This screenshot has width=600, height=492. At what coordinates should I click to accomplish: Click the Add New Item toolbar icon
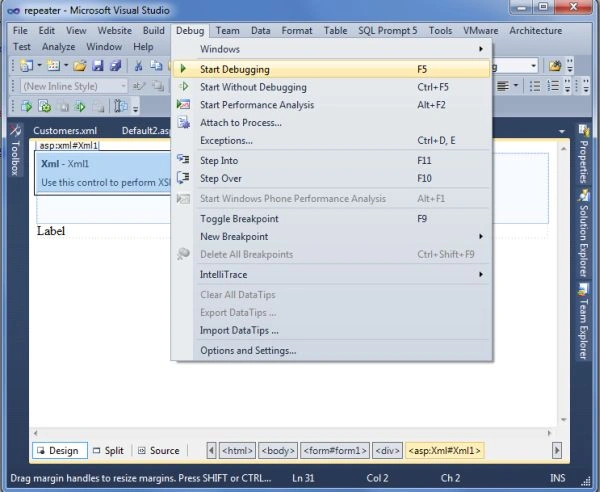coord(53,66)
